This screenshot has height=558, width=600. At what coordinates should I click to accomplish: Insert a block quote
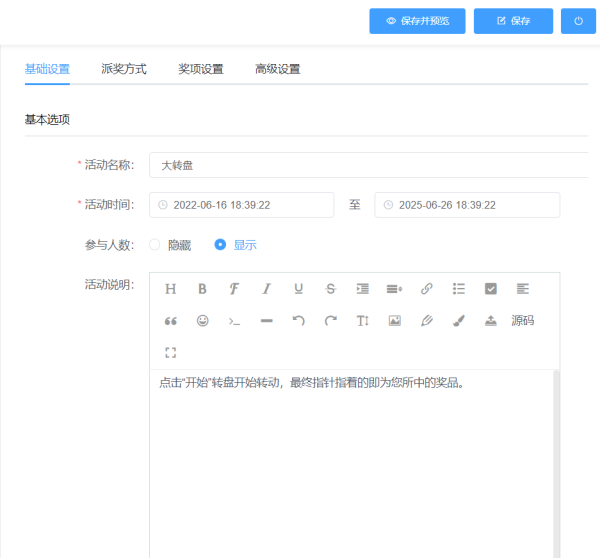(x=171, y=321)
